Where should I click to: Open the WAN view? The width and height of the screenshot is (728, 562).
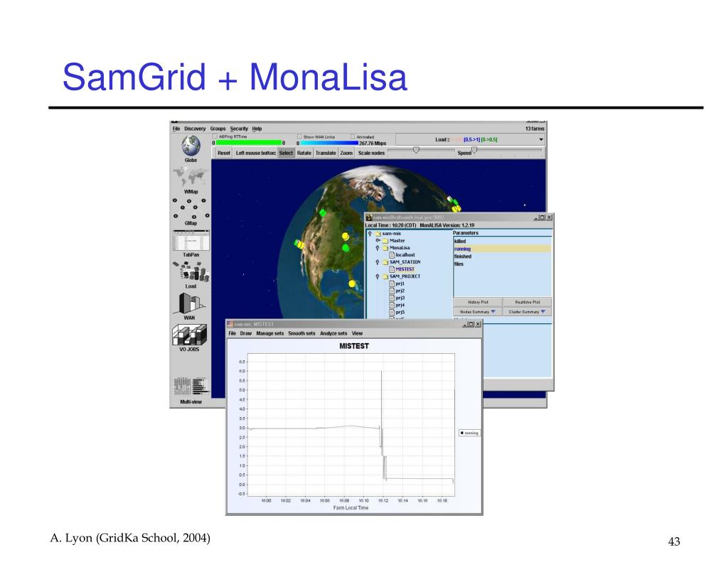point(191,303)
